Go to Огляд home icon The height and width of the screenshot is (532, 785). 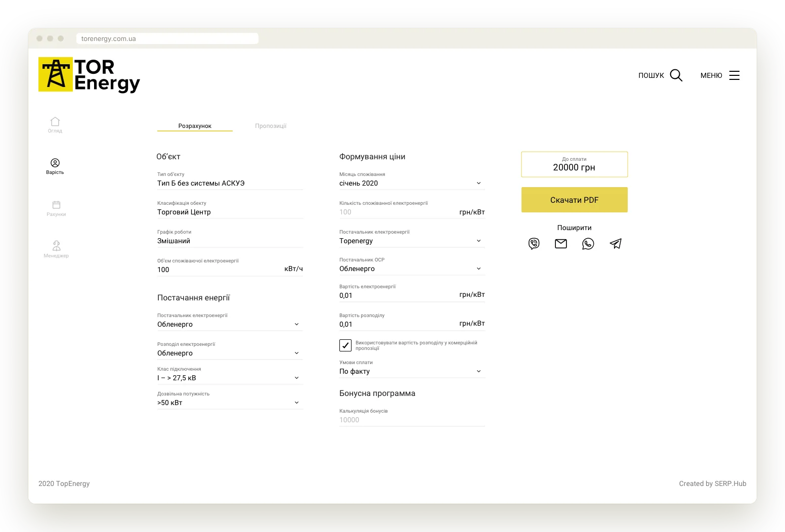pyautogui.click(x=55, y=121)
